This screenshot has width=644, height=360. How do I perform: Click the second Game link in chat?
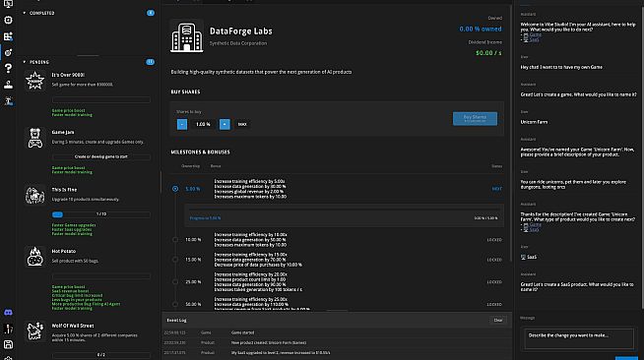tap(535, 224)
